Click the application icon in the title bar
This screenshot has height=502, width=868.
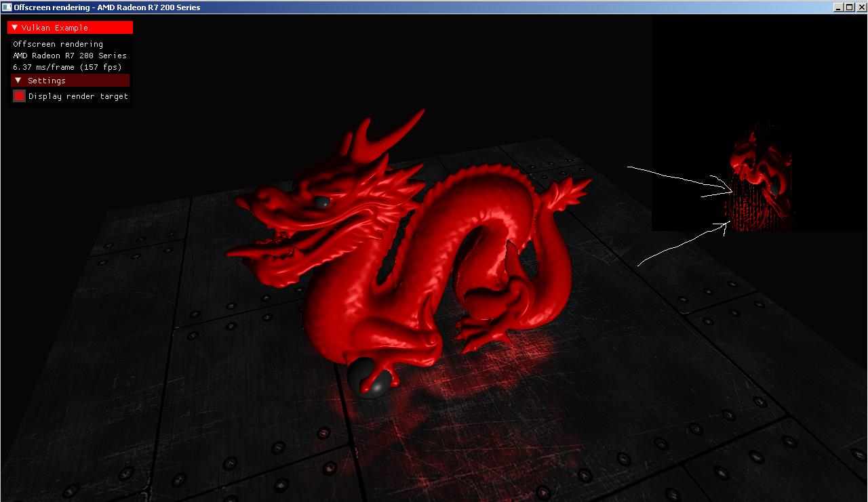pyautogui.click(x=7, y=7)
